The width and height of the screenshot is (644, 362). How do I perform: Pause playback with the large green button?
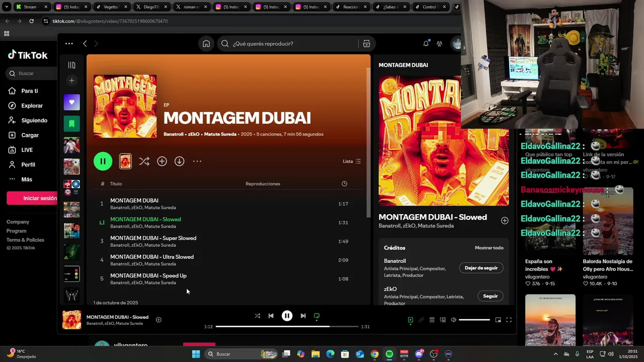click(x=103, y=161)
